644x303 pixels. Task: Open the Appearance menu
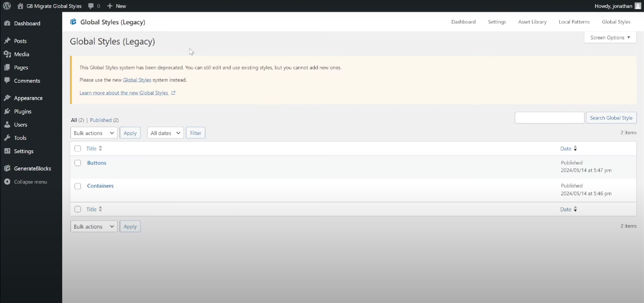click(28, 98)
